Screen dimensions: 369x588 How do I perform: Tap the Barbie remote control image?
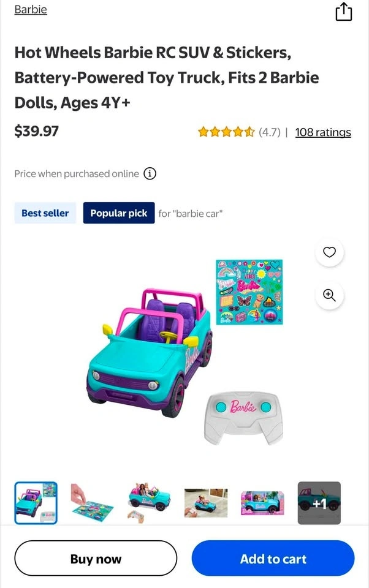[x=243, y=418]
